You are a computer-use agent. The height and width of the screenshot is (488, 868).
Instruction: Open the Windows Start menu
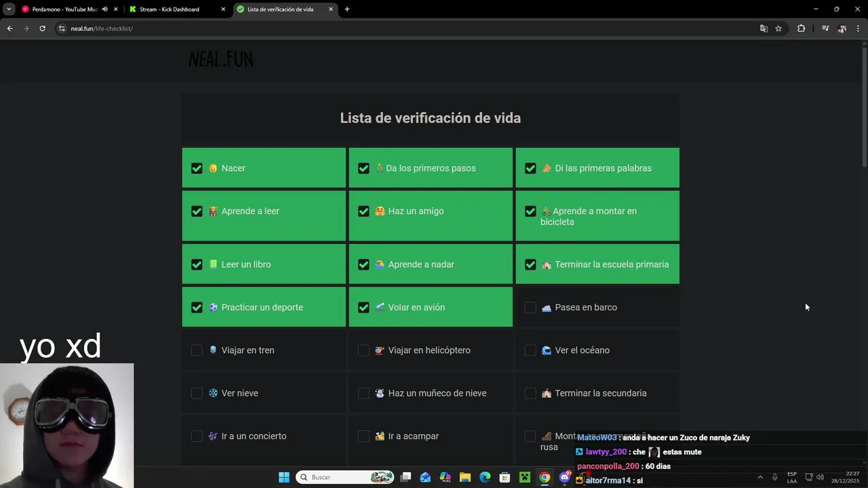(284, 477)
